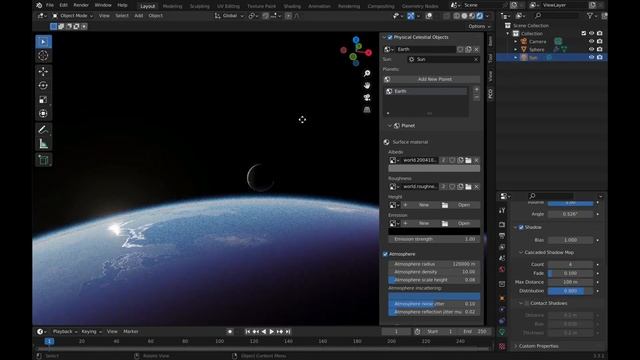Open the World properties tab icon
The width and height of the screenshot is (640, 360).
click(502, 269)
